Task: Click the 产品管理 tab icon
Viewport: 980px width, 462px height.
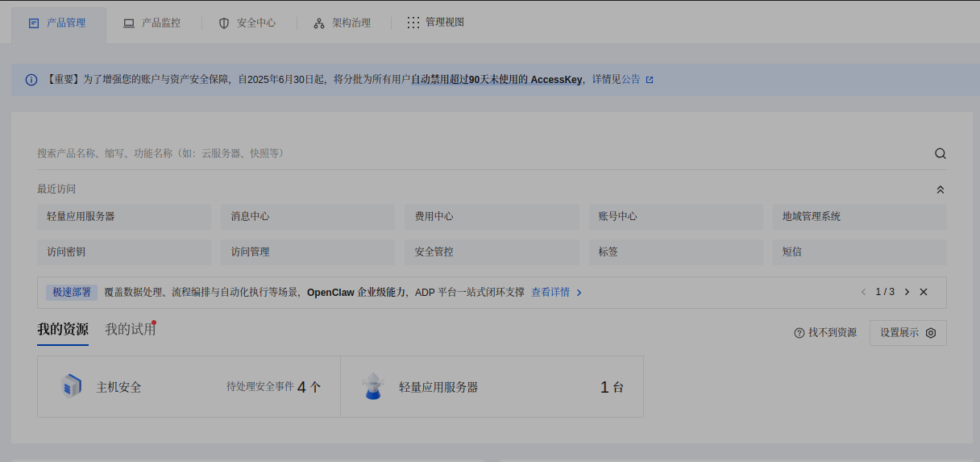Action: coord(34,23)
